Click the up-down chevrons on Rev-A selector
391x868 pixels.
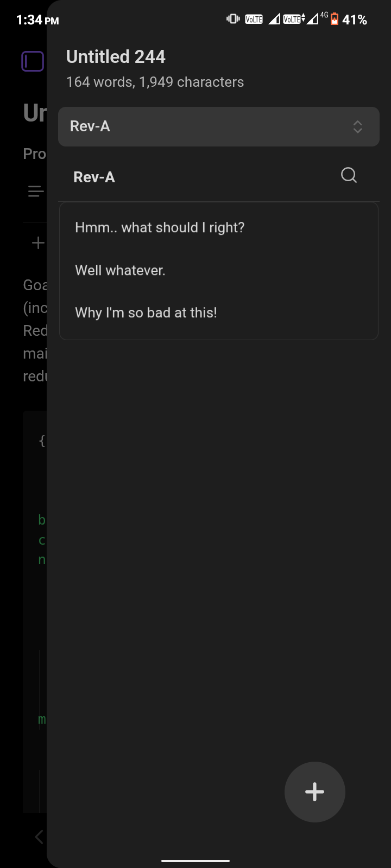point(357,126)
